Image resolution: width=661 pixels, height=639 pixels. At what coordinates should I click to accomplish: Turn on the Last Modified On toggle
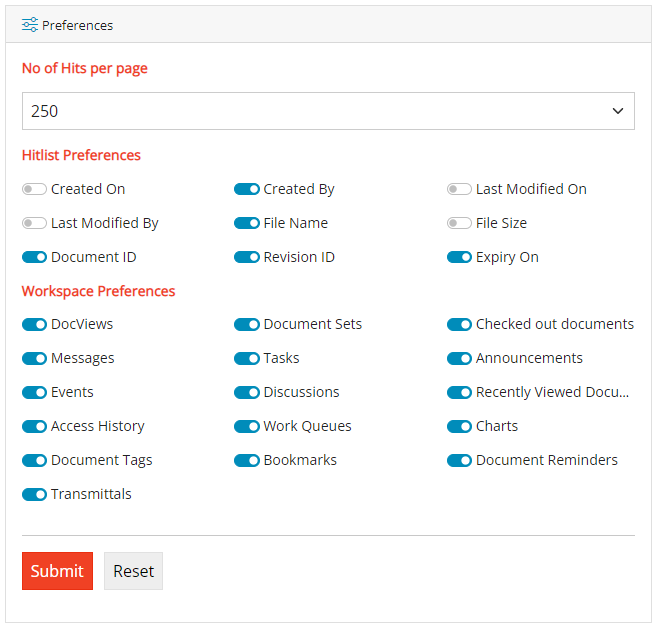[459, 189]
